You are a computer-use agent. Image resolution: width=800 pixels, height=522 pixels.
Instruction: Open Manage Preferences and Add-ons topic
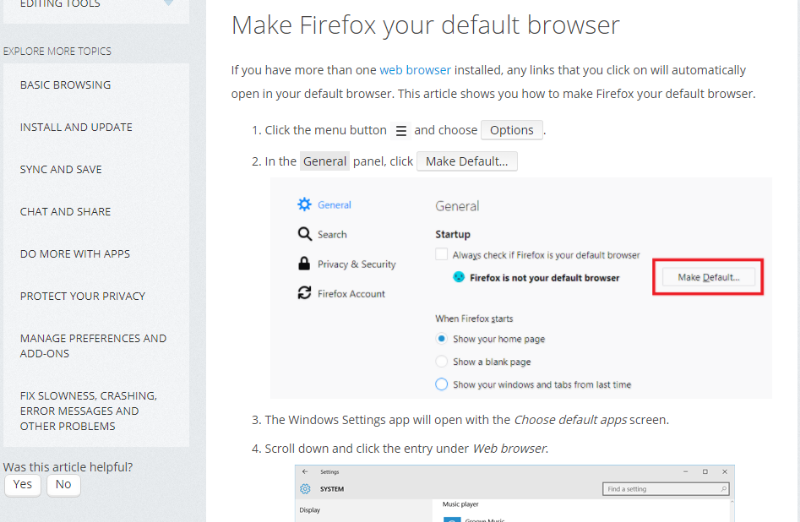click(93, 345)
